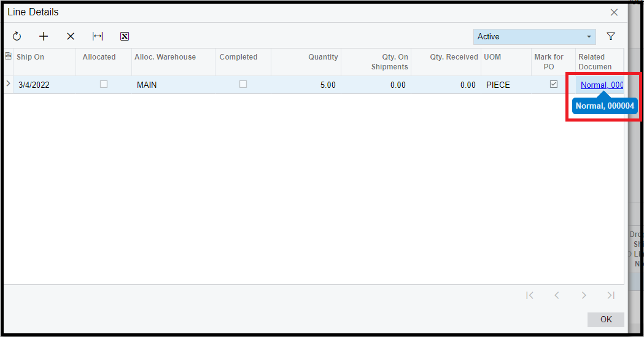Image resolution: width=644 pixels, height=337 pixels.
Task: Click the OK button
Action: point(605,319)
